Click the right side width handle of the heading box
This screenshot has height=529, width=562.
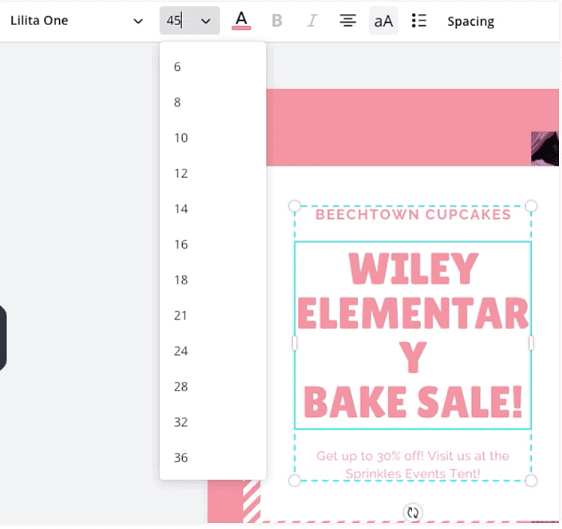coord(531,343)
